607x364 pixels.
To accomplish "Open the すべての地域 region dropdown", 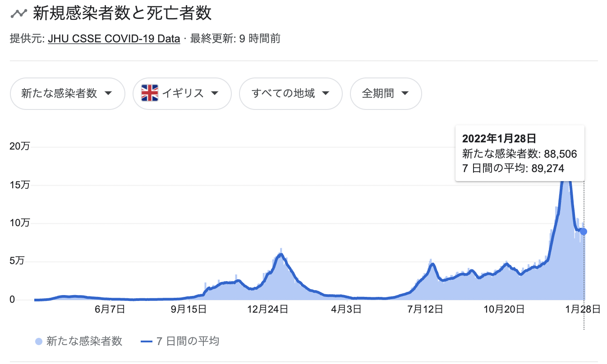I will coord(290,94).
